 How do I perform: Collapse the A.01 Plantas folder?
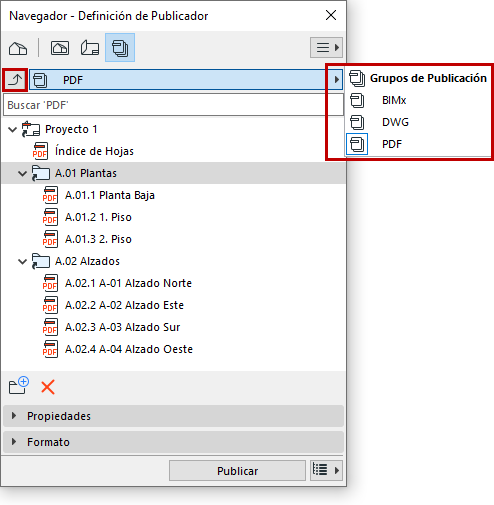pos(22,173)
